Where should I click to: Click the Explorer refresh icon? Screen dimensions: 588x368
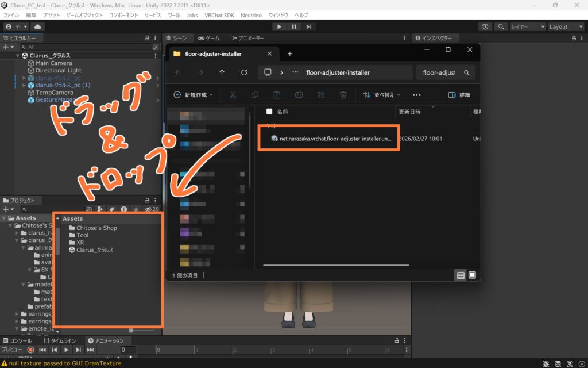(244, 72)
